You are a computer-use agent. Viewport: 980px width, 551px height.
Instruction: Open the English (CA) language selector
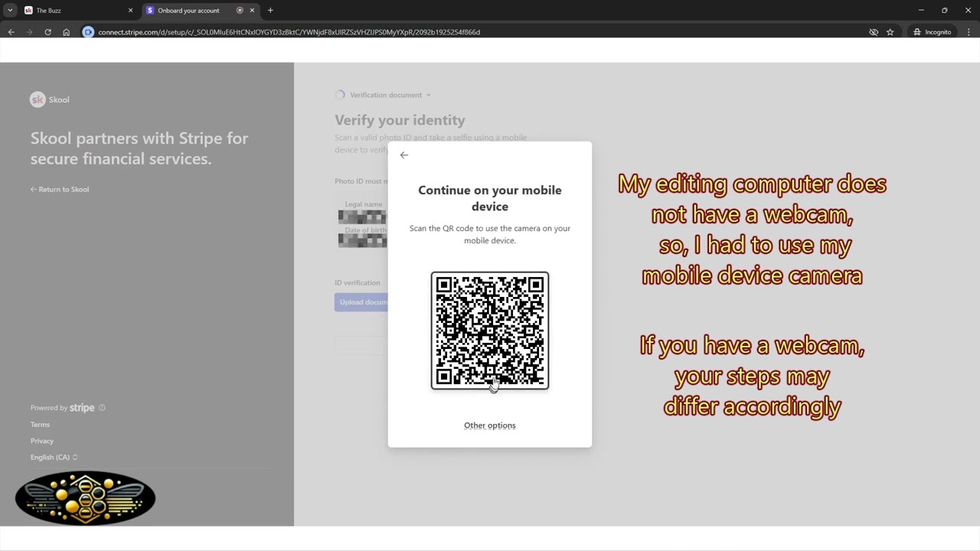click(54, 458)
